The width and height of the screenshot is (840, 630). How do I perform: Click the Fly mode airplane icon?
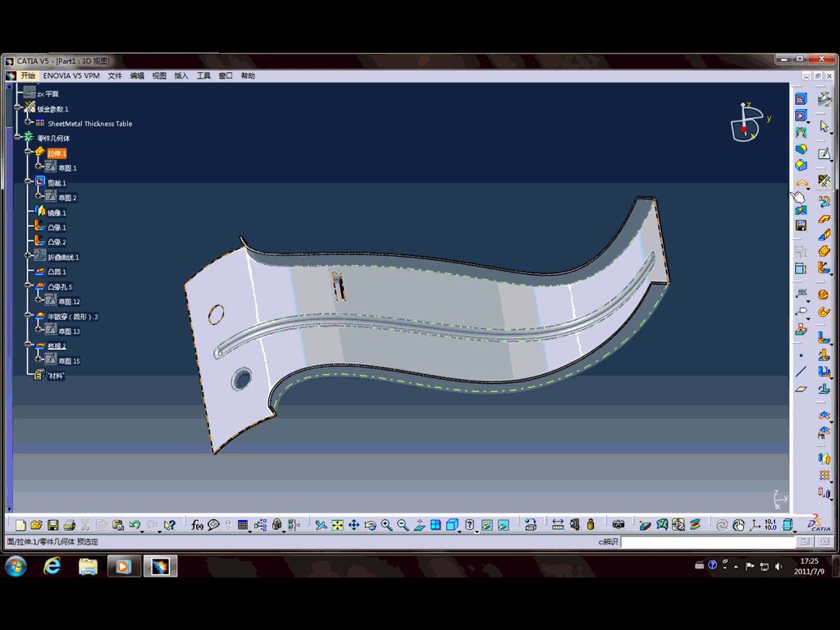pos(321,525)
